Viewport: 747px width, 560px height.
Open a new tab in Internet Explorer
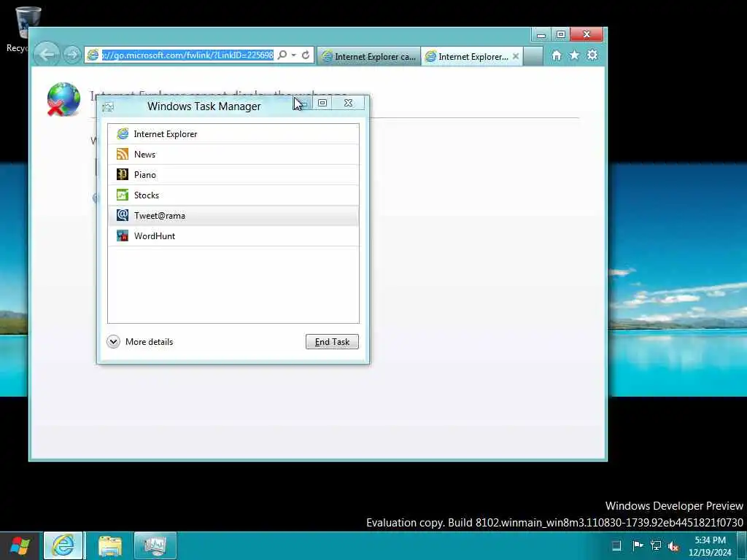[x=533, y=57]
